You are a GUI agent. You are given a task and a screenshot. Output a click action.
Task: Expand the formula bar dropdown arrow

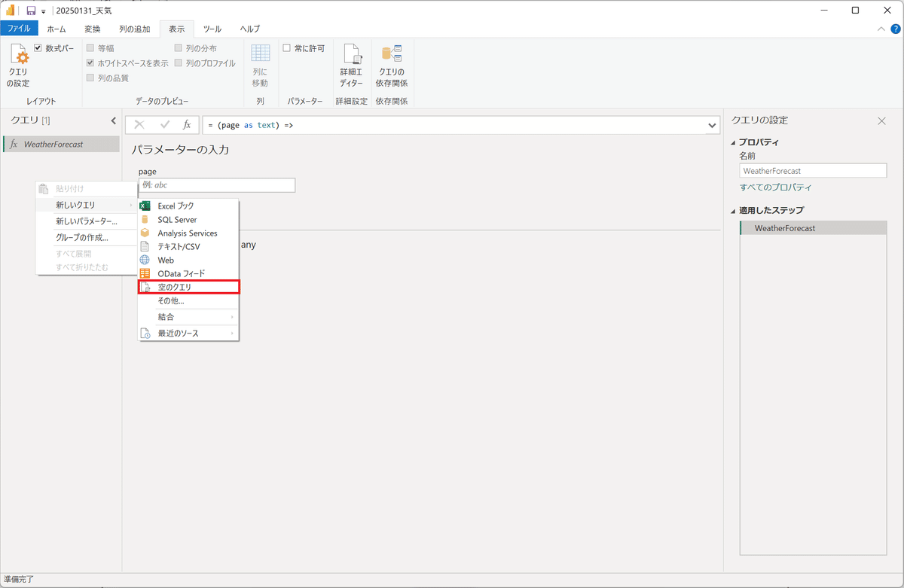(712, 125)
